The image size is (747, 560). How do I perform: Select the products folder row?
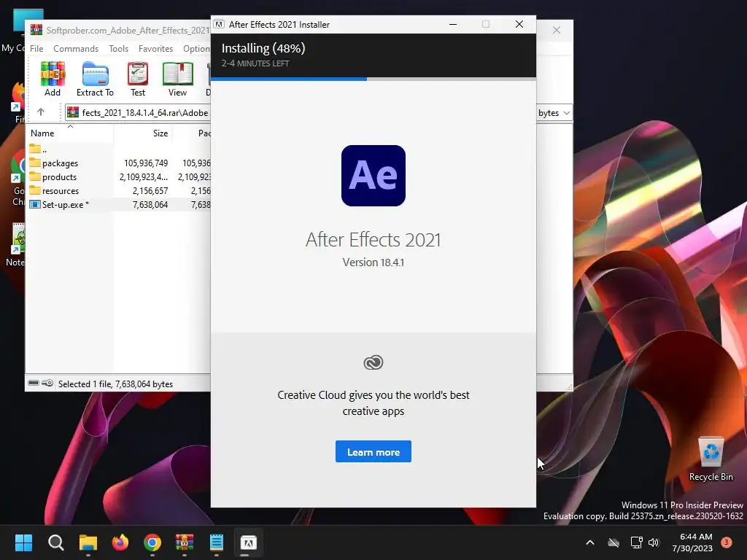click(x=119, y=177)
